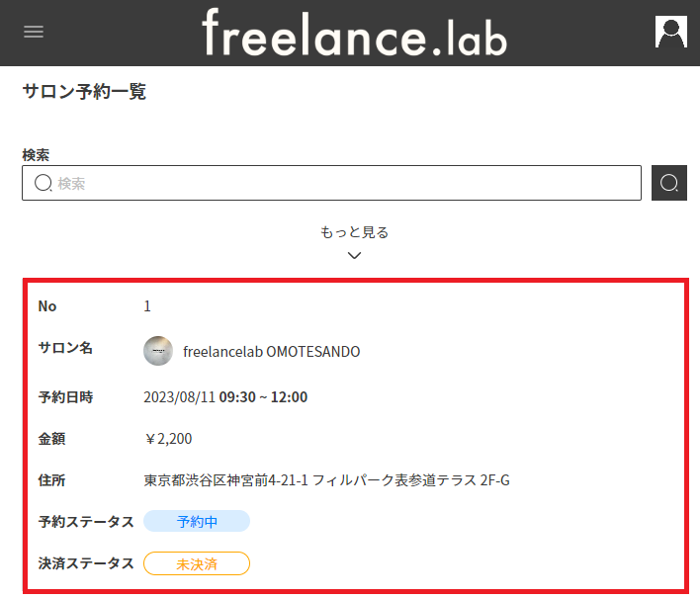This screenshot has height=599, width=700.
Task: Click the サロン予約一覧 page heading
Action: (84, 92)
